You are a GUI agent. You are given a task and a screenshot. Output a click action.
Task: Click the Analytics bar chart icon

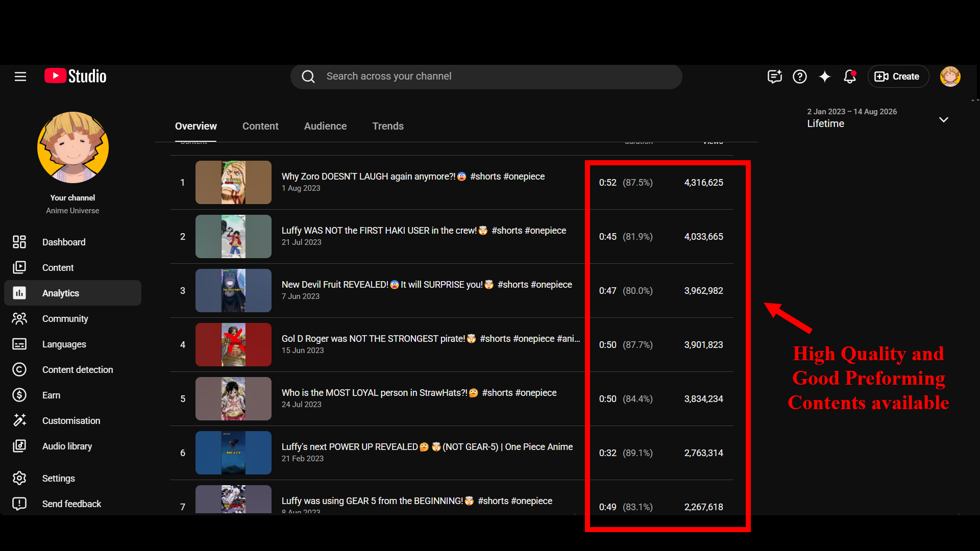pos(19,293)
